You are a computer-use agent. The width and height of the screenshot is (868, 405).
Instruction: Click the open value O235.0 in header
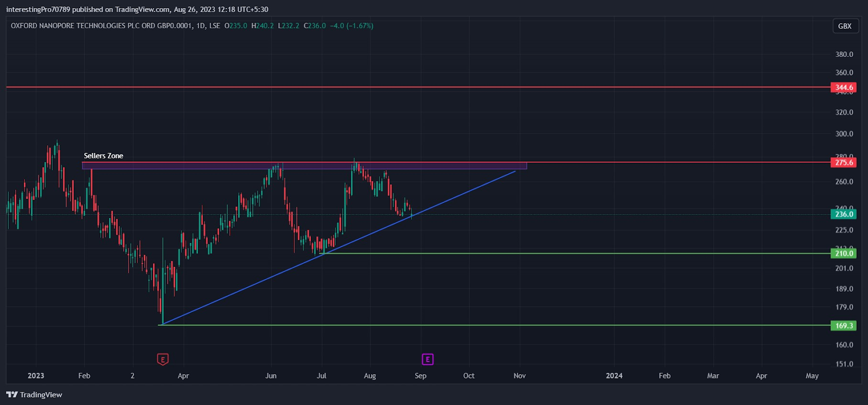point(236,25)
